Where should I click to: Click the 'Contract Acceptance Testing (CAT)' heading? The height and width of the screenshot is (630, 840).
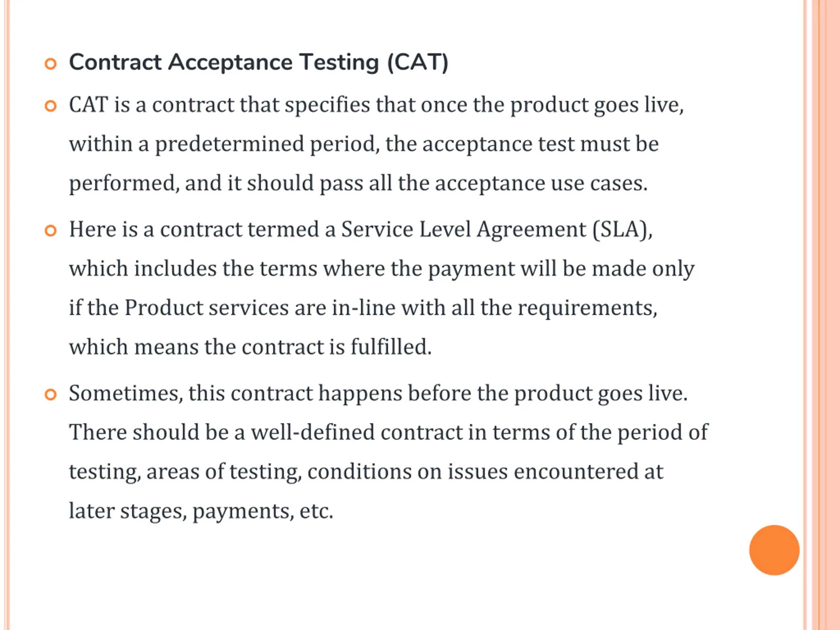tap(259, 62)
